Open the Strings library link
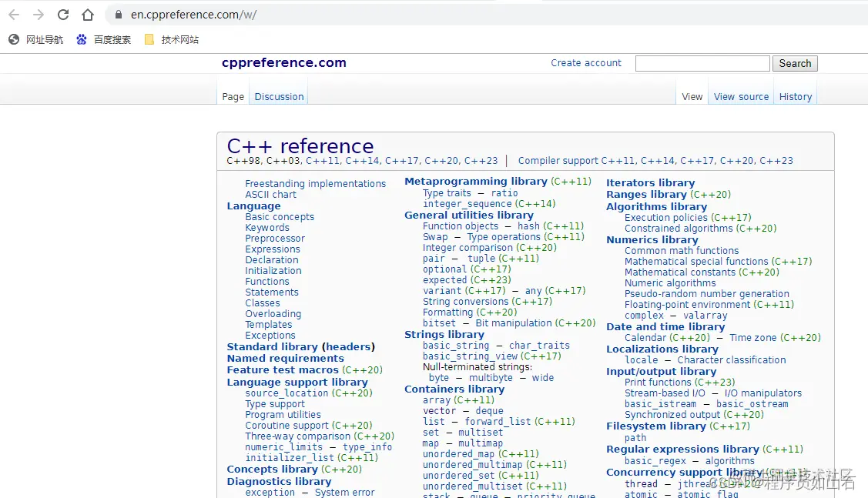Image resolution: width=868 pixels, height=498 pixels. point(444,335)
